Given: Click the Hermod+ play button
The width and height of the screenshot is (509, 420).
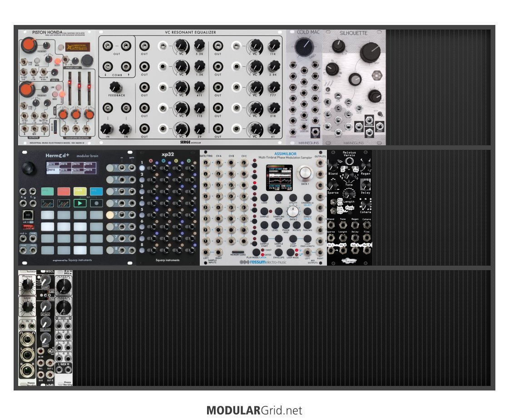Looking at the screenshot, I should tap(80, 203).
